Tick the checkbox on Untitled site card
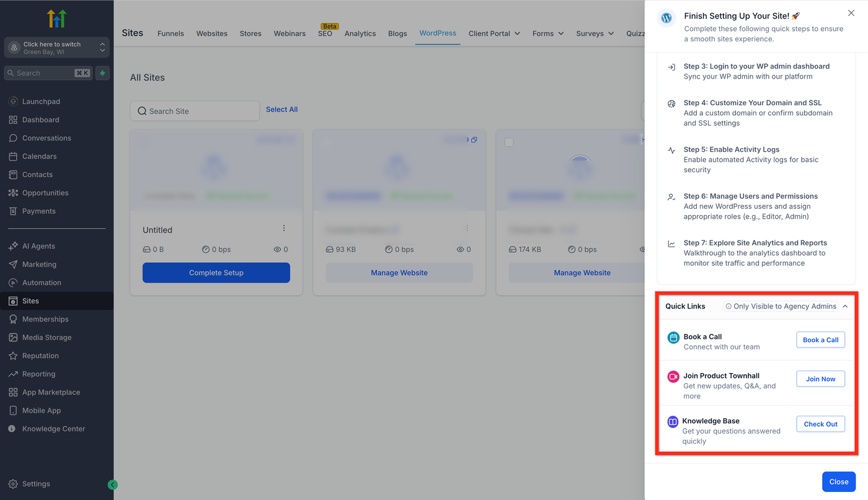The width and height of the screenshot is (868, 500). (143, 143)
